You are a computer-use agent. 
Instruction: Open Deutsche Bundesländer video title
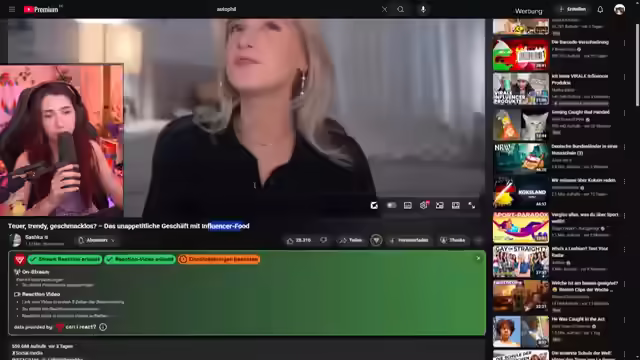tap(584, 149)
